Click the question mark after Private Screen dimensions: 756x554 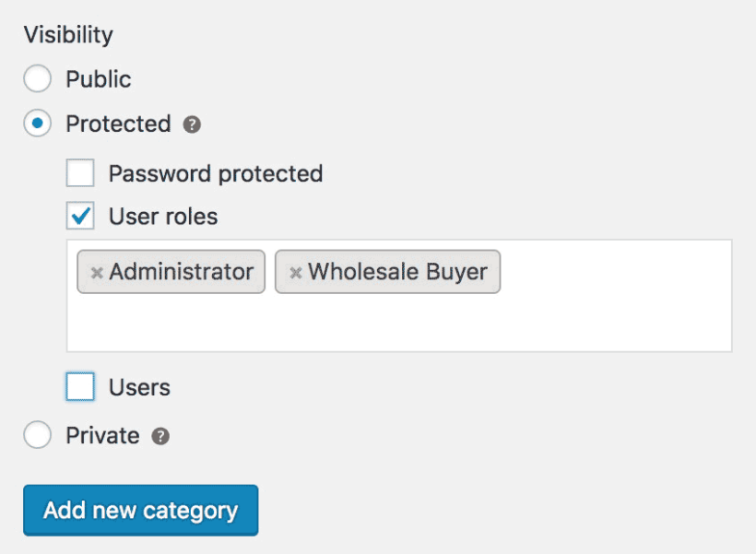[159, 435]
